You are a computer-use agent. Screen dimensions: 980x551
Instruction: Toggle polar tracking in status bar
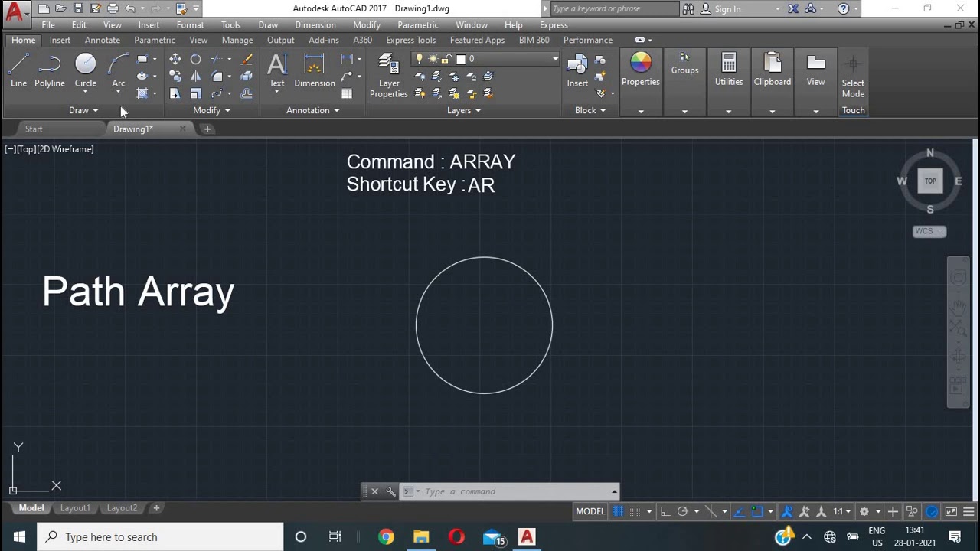[682, 511]
